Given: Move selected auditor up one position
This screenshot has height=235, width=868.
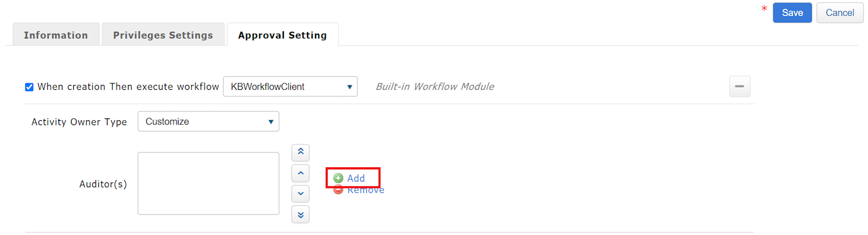Looking at the screenshot, I should click(x=301, y=173).
